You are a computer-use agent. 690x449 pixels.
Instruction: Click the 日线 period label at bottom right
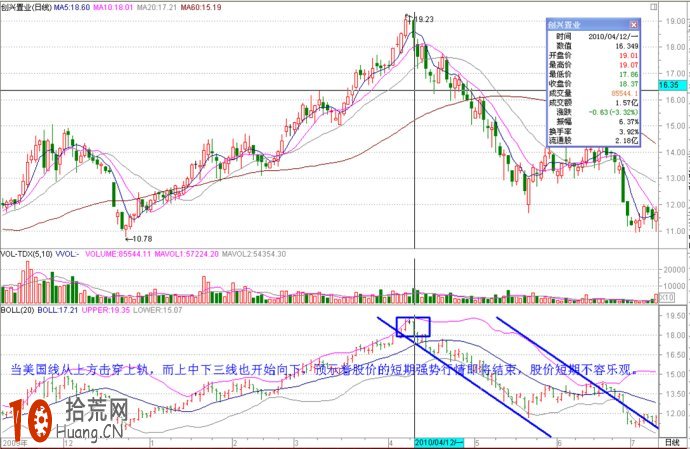click(x=672, y=442)
